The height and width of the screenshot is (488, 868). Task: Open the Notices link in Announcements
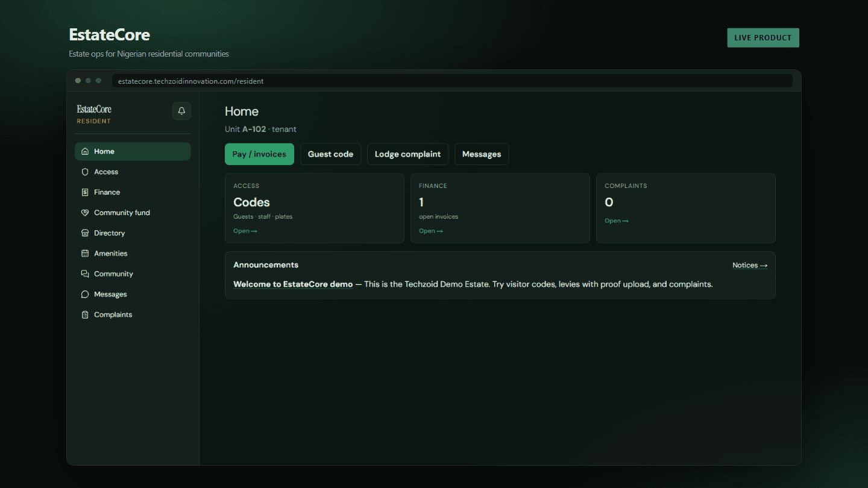tap(750, 265)
